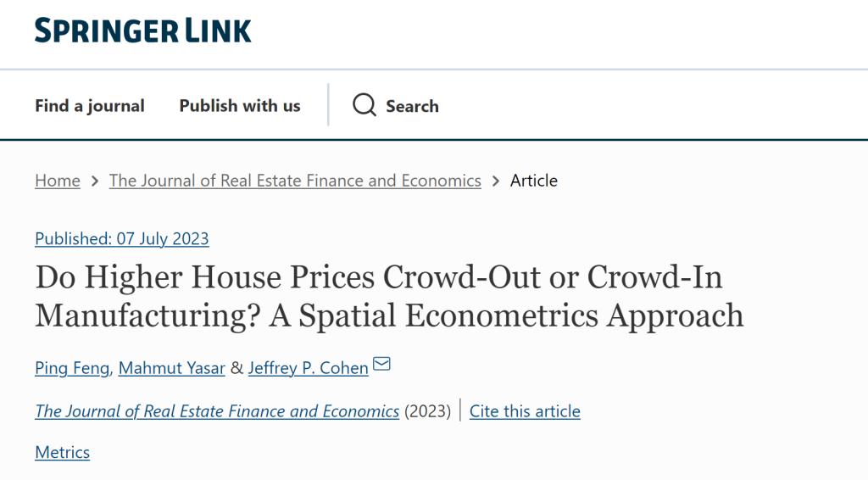The width and height of the screenshot is (868, 480).
Task: Open author Jeffrey P. Cohen's details
Action: click(x=308, y=368)
